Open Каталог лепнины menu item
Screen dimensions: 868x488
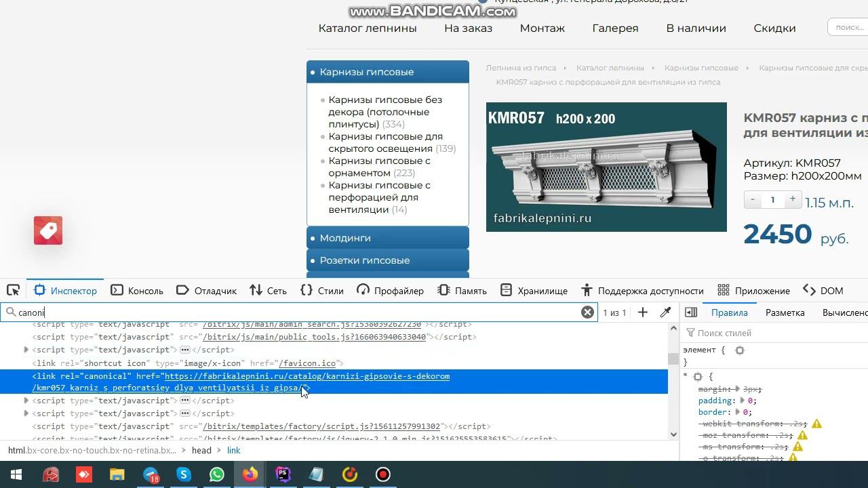(368, 28)
